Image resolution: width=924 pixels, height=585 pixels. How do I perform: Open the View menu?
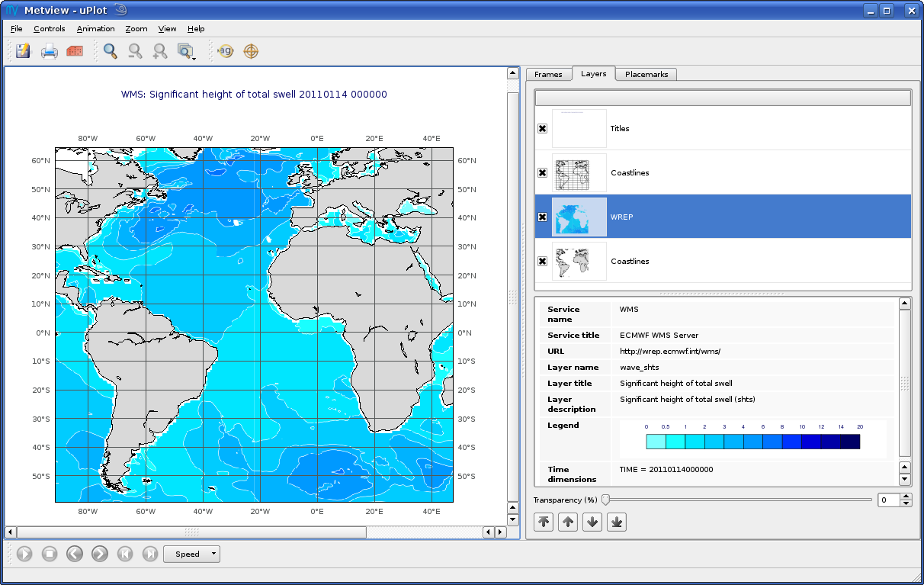pos(167,29)
